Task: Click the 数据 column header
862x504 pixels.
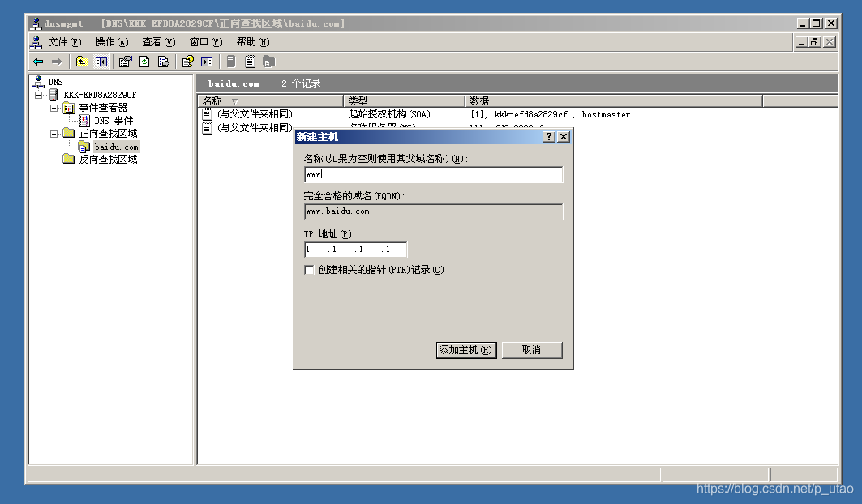Action: (x=614, y=101)
